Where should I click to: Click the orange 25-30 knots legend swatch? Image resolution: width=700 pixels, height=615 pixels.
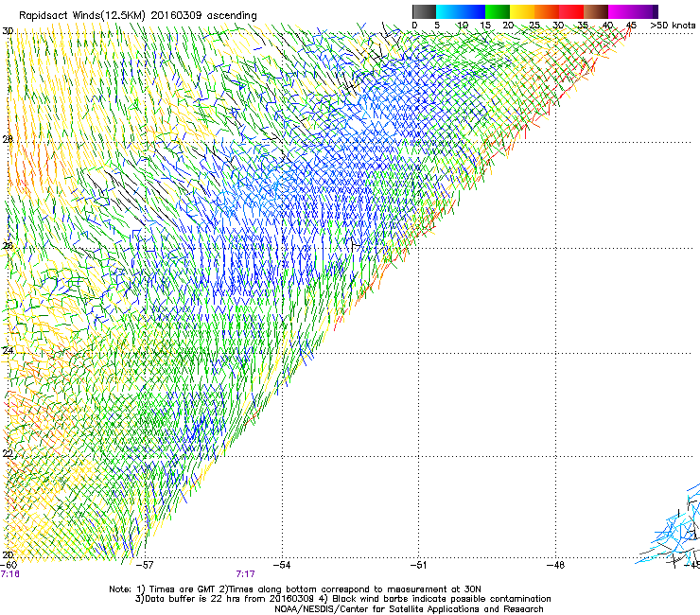[547, 11]
